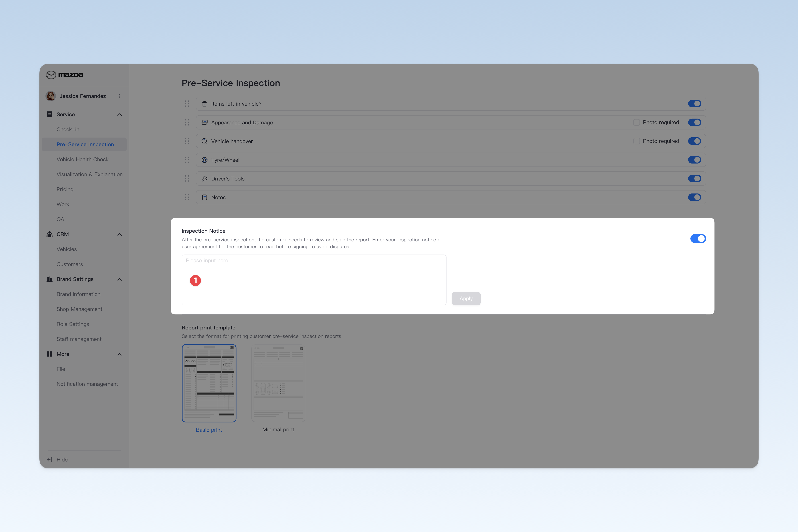This screenshot has width=798, height=532.
Task: Open Notification management
Action: 87,384
